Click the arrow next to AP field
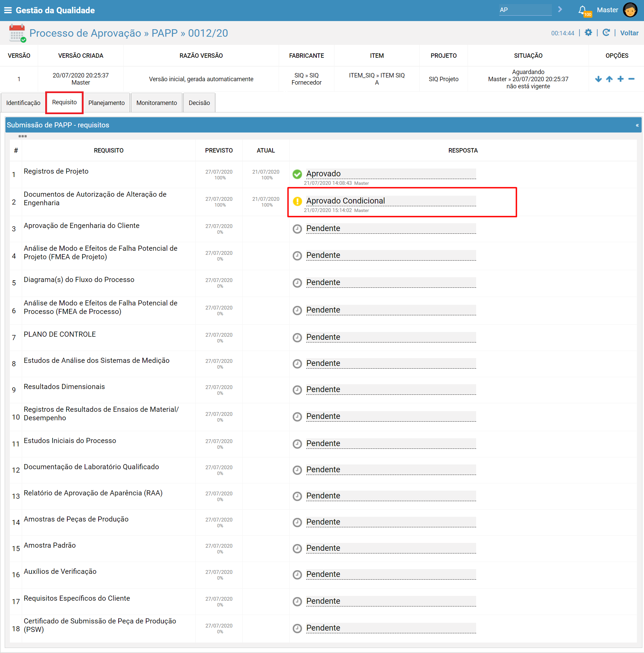644x653 pixels. 560,10
